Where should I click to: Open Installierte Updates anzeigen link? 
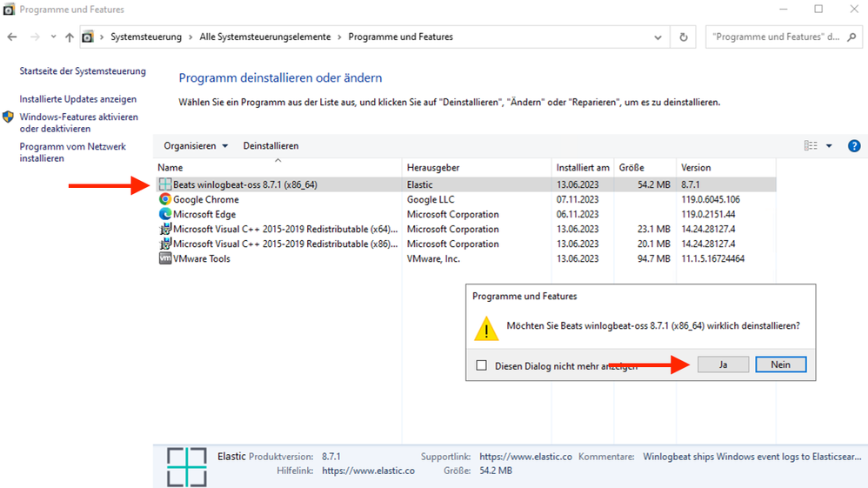tap(78, 99)
